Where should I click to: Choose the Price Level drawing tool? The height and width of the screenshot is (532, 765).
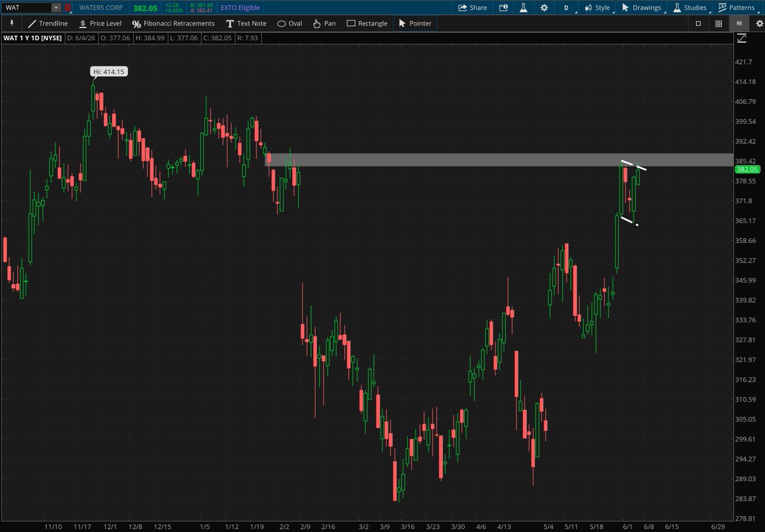click(x=100, y=24)
